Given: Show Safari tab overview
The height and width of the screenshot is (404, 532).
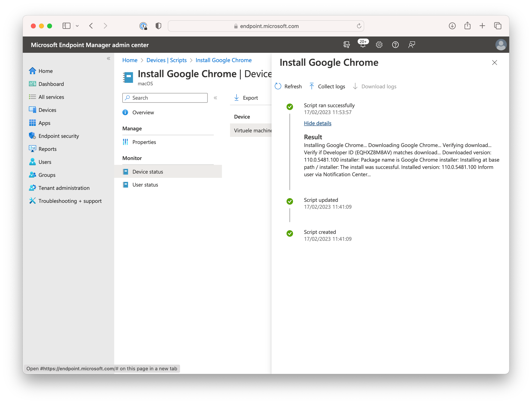Looking at the screenshot, I should [498, 26].
